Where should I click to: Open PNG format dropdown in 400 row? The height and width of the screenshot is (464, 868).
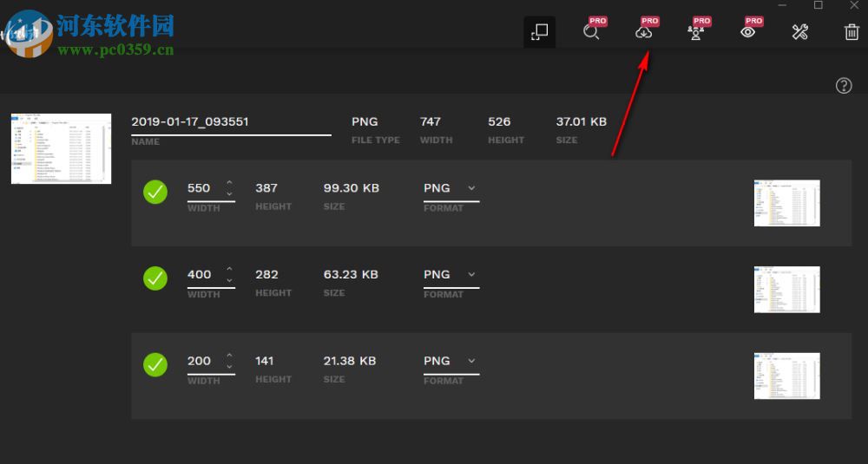[x=451, y=274]
